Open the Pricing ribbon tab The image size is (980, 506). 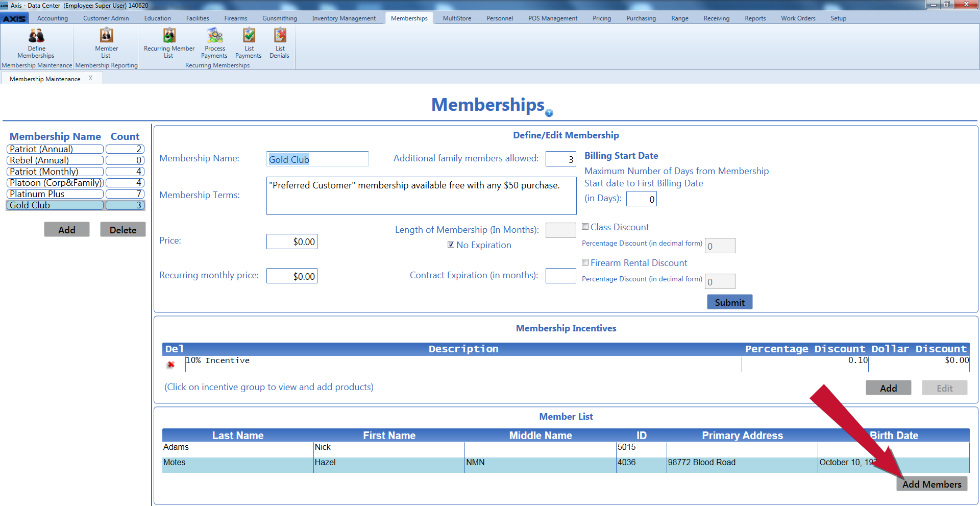[602, 18]
